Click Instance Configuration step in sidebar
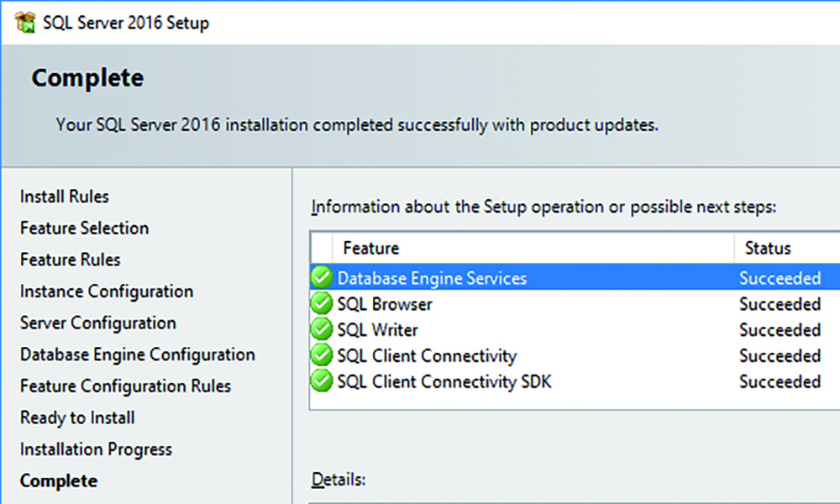Image resolution: width=840 pixels, height=504 pixels. [107, 292]
